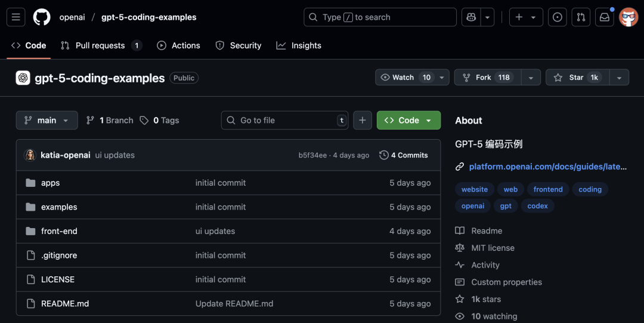This screenshot has height=323, width=644.
Task: Open the README.md file name
Action: coord(65,304)
